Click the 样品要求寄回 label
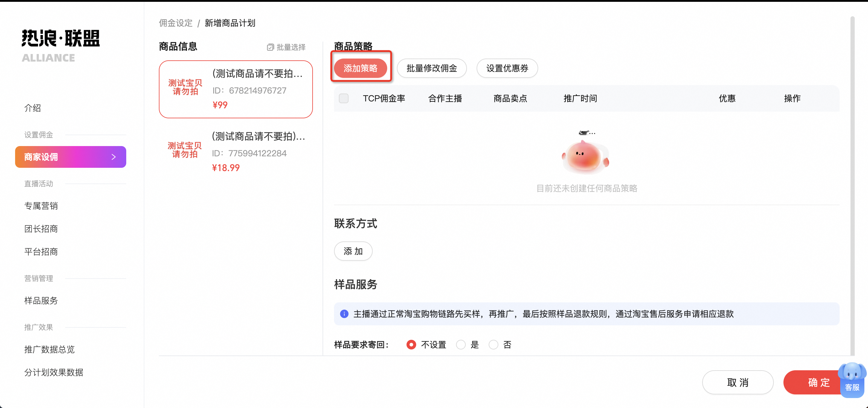Screen dimensions: 868x408 pos(362,344)
